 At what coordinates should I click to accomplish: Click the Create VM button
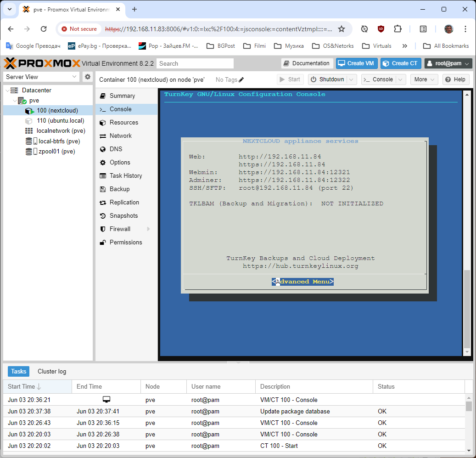pos(357,63)
